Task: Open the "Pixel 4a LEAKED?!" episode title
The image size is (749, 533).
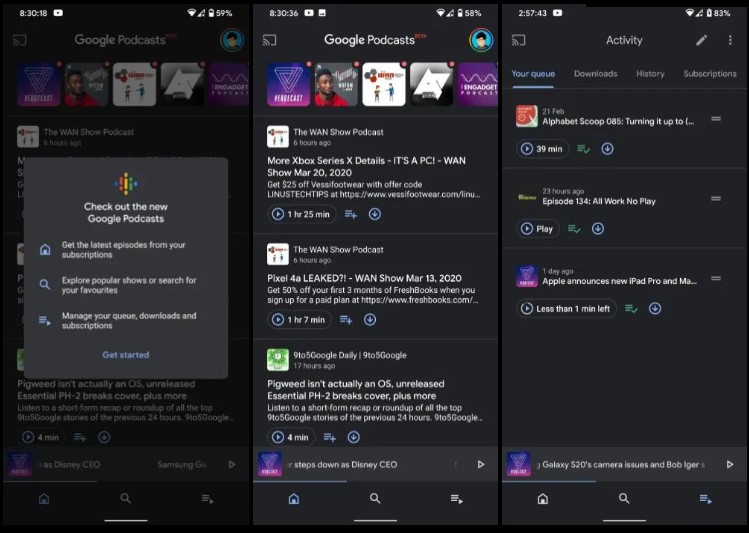Action: point(364,278)
